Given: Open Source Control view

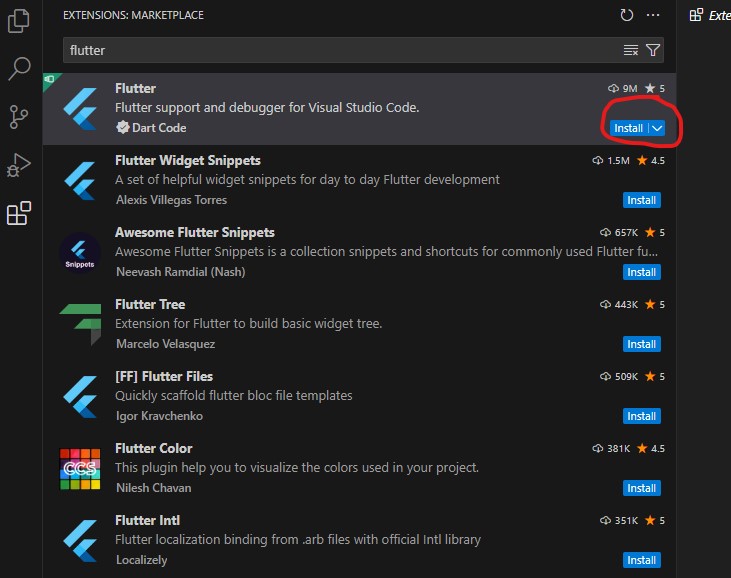Looking at the screenshot, I should tap(19, 117).
